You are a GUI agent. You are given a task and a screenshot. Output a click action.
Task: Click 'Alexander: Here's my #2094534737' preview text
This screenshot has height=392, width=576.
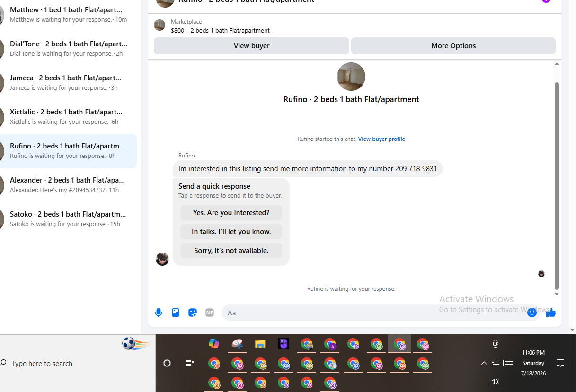pyautogui.click(x=58, y=190)
